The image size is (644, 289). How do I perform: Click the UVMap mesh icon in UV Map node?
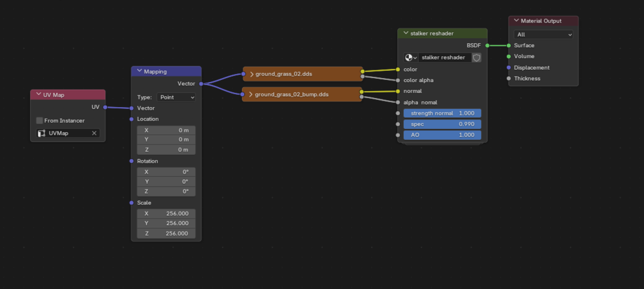point(41,134)
